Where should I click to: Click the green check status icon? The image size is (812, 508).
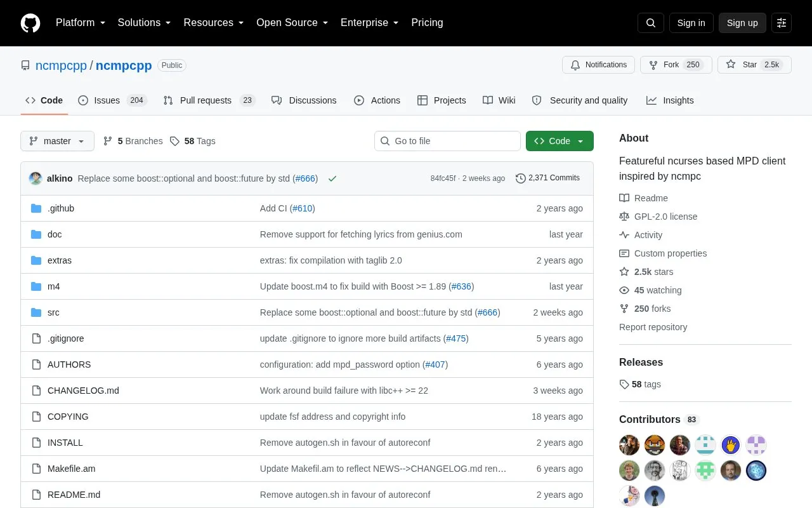(332, 178)
